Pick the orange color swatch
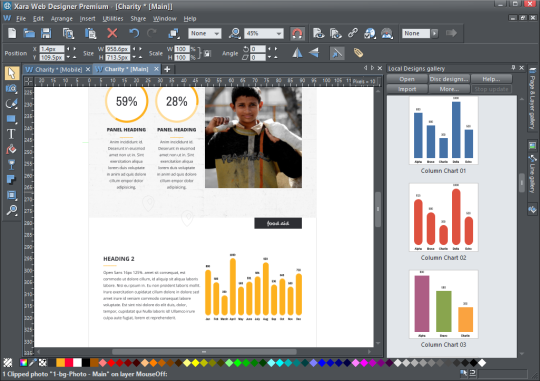The image size is (540, 381). (x=60, y=363)
